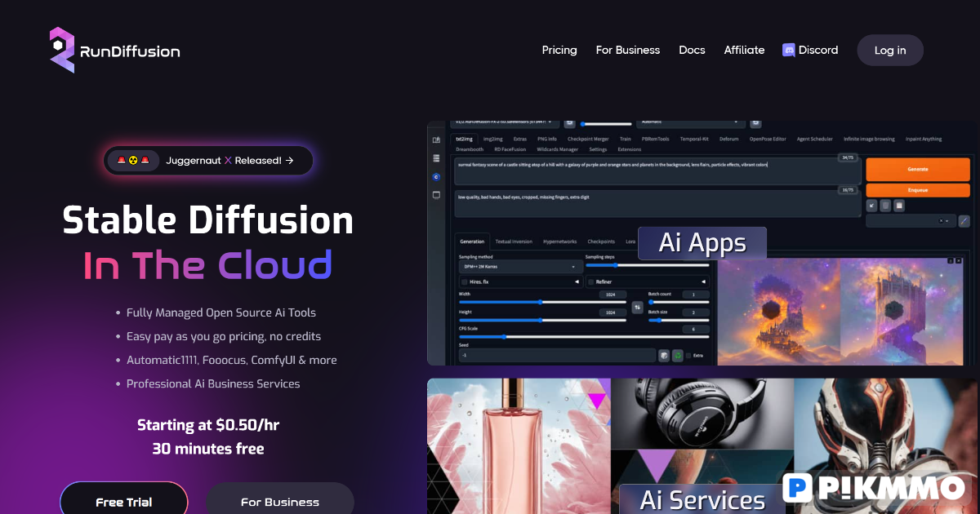Click the swap width and height icon
The width and height of the screenshot is (980, 514).
click(637, 308)
